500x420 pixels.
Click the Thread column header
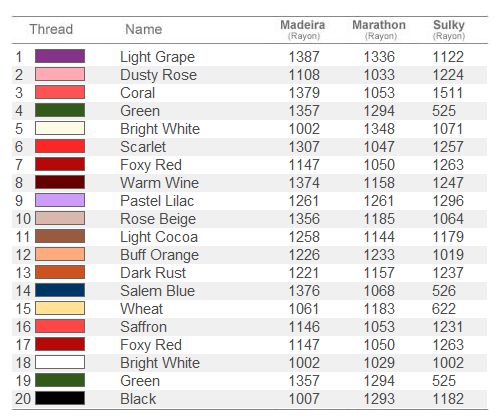(x=51, y=29)
